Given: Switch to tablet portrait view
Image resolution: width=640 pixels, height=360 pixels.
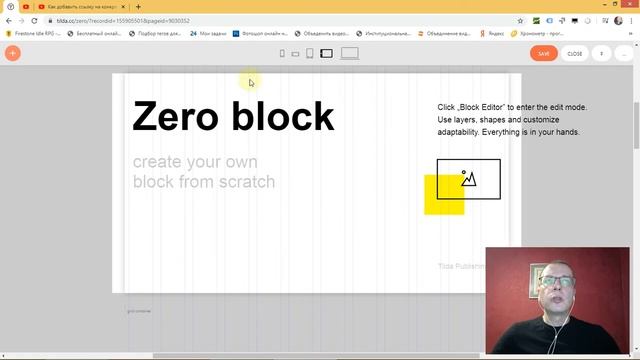Looking at the screenshot, I should click(x=309, y=53).
